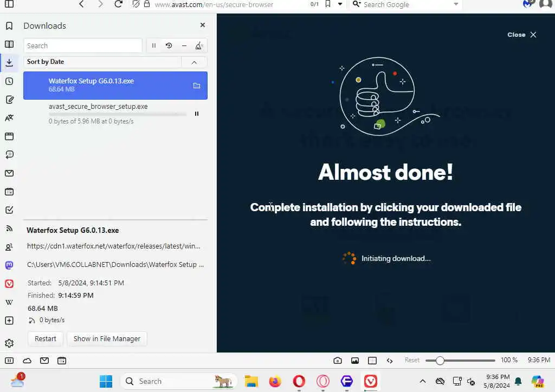This screenshot has width=555, height=392.
Task: Click the avast download progress bar
Action: tap(118, 114)
